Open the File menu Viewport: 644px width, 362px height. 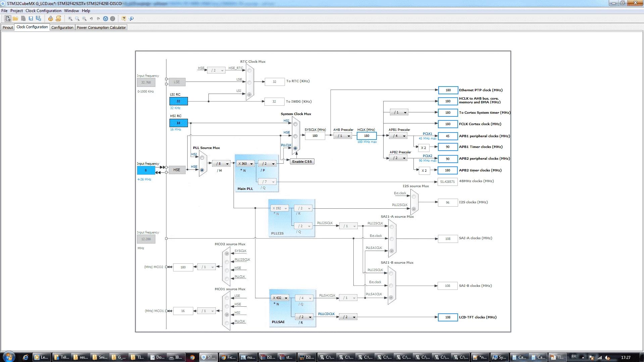[x=4, y=11]
